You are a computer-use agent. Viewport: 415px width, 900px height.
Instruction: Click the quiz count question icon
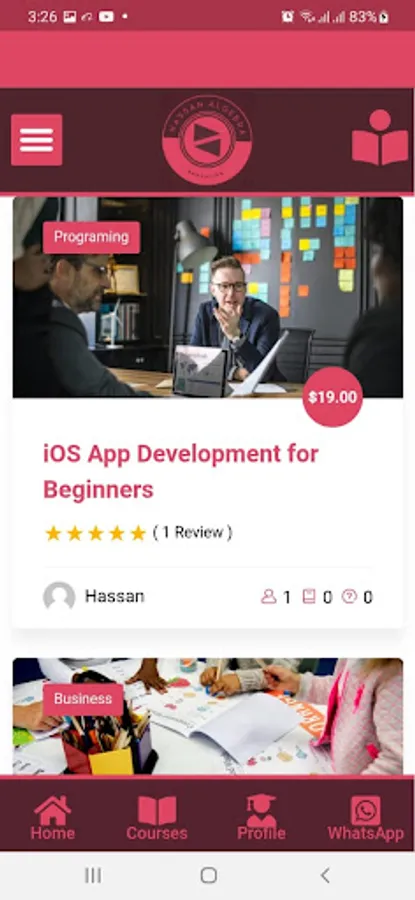[x=349, y=597]
